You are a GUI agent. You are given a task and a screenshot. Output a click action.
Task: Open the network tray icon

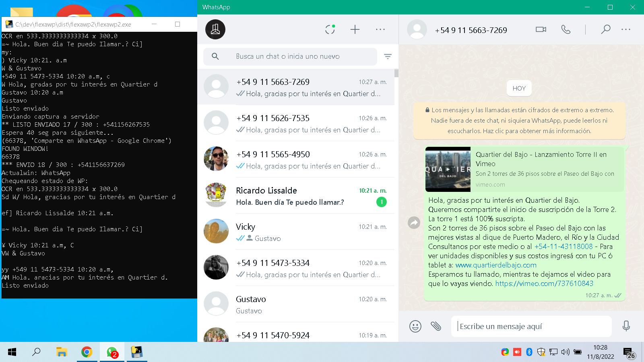(553, 352)
